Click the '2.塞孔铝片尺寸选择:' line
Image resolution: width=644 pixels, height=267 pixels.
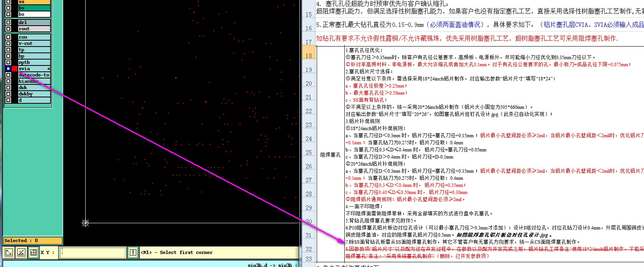[369, 71]
